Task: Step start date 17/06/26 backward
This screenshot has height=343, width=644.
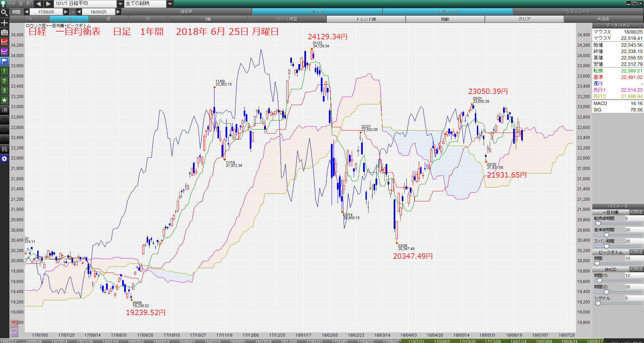Action: pyautogui.click(x=26, y=12)
